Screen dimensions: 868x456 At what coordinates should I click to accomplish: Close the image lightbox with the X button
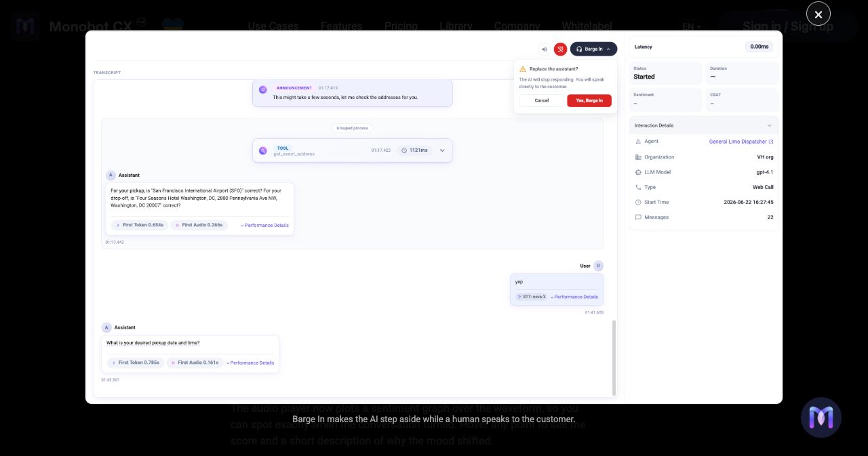point(818,14)
